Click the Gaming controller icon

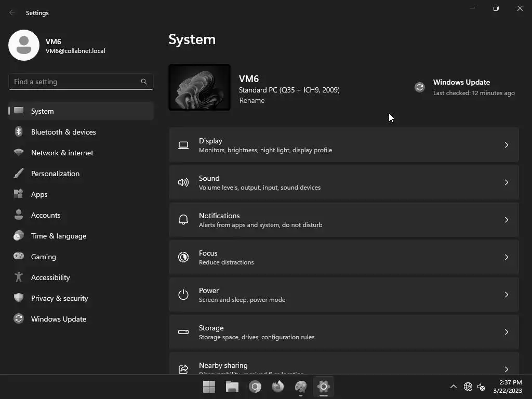point(19,256)
